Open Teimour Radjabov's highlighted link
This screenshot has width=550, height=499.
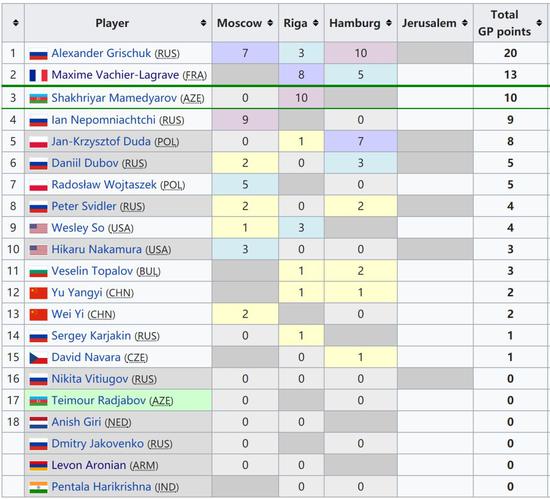[99, 400]
